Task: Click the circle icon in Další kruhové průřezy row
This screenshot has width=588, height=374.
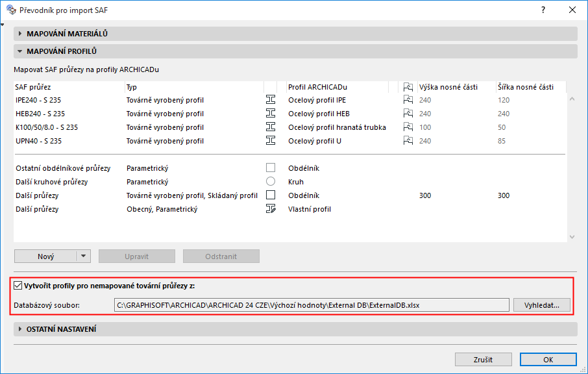Action: 271,182
